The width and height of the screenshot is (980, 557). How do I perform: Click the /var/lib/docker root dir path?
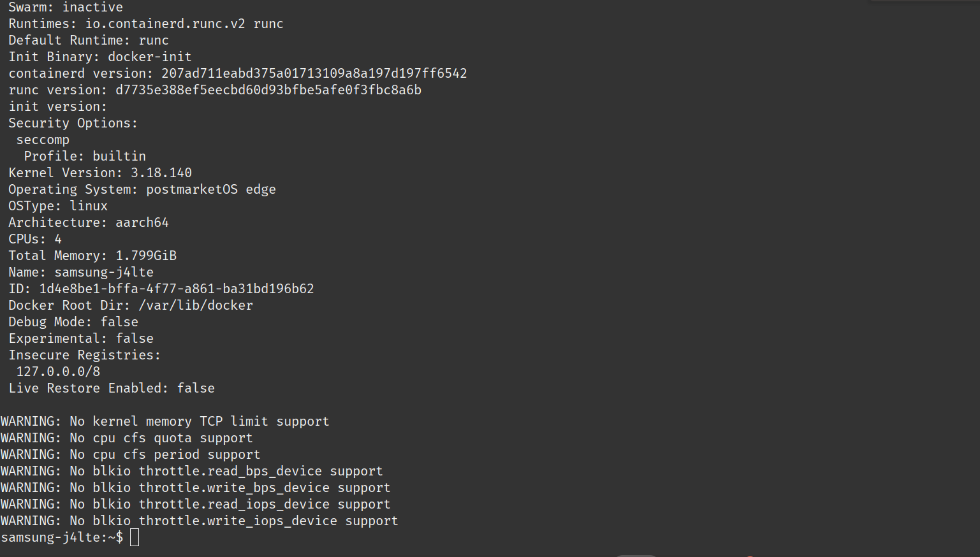[195, 305]
